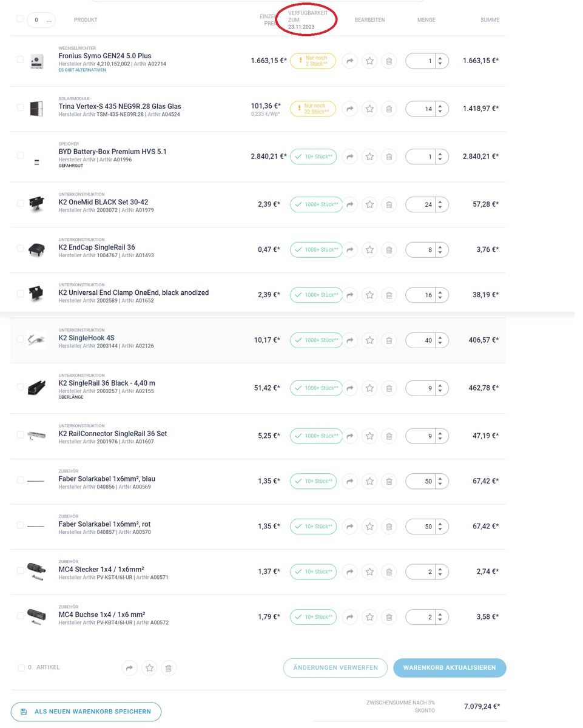Tick the checkbox for Fronius Symo GEN24 5.0 Plus
The height and width of the screenshot is (728, 583).
pyautogui.click(x=20, y=59)
